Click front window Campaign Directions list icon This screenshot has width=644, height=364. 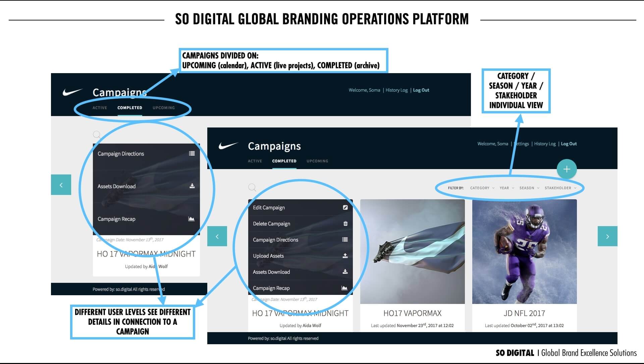(345, 240)
